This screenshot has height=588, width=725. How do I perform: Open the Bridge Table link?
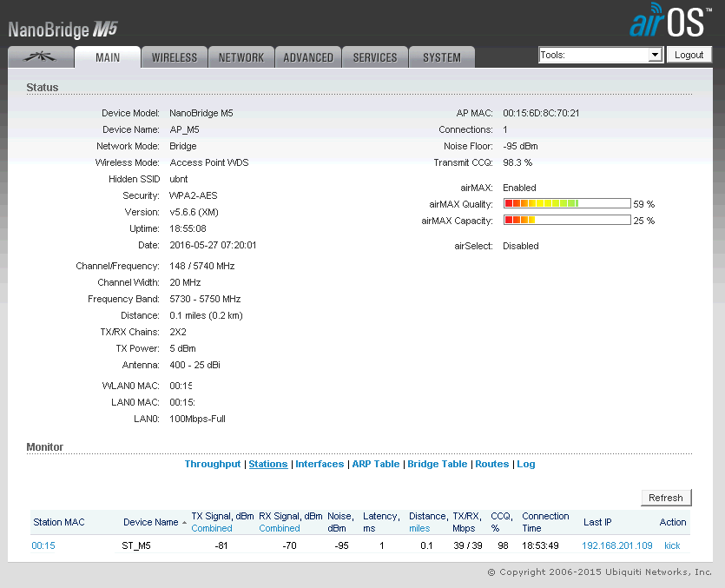click(x=437, y=464)
